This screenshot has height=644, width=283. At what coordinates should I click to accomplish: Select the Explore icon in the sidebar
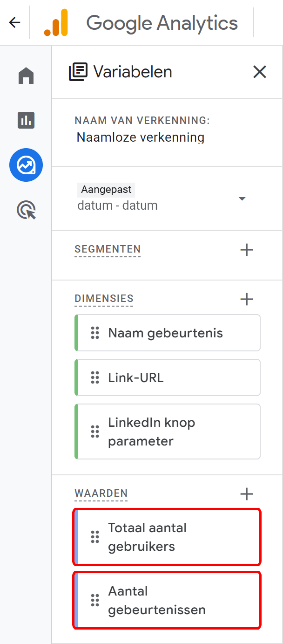coord(26,165)
